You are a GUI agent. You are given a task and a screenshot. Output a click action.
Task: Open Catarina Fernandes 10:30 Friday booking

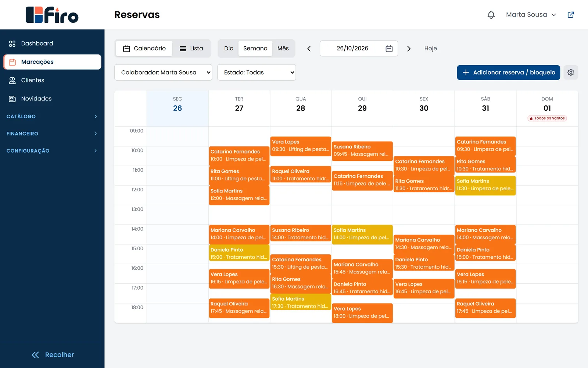point(424,166)
